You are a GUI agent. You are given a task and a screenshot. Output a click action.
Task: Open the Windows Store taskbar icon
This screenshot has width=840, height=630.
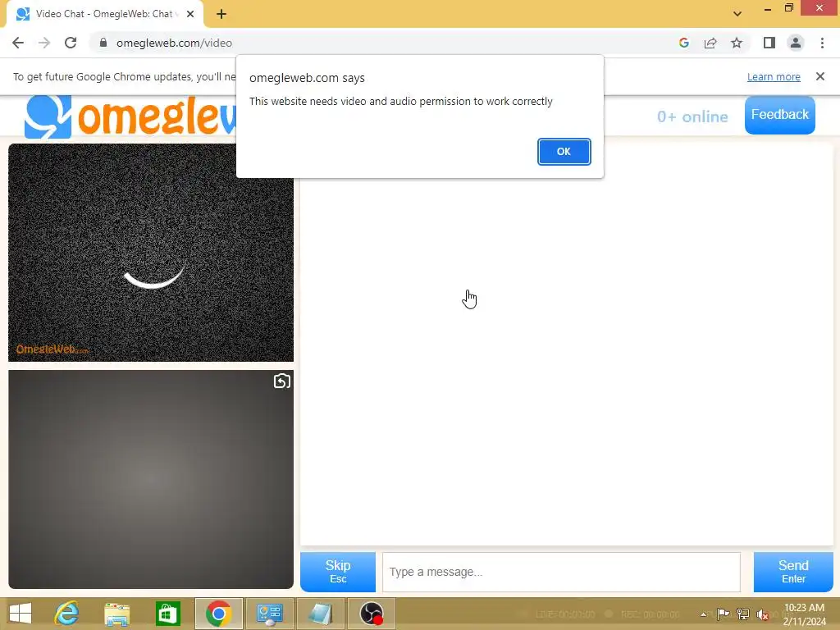tap(167, 614)
